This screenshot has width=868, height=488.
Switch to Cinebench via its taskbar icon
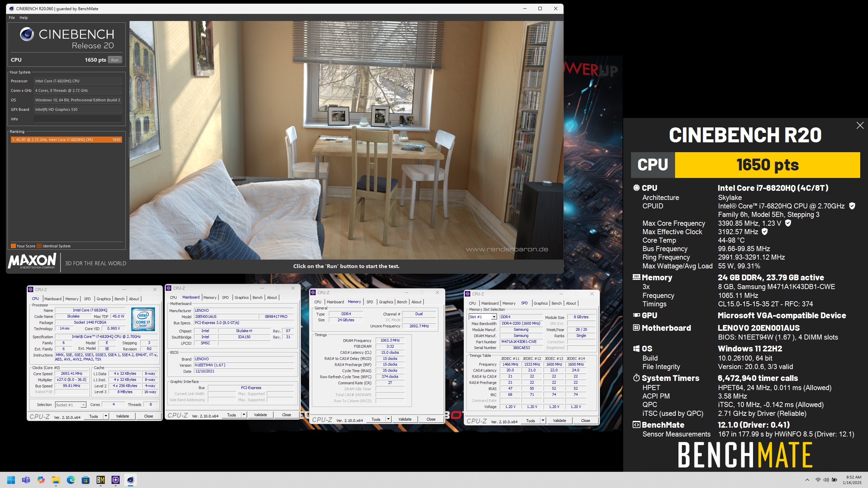click(131, 480)
